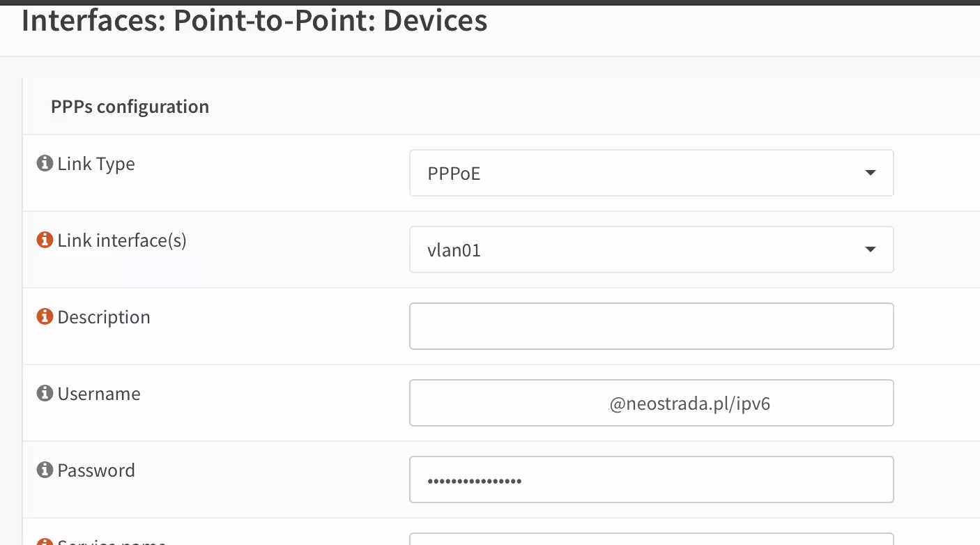Show help for Link interface(s) via orange info icon
This screenshot has height=545, width=980.
45,240
